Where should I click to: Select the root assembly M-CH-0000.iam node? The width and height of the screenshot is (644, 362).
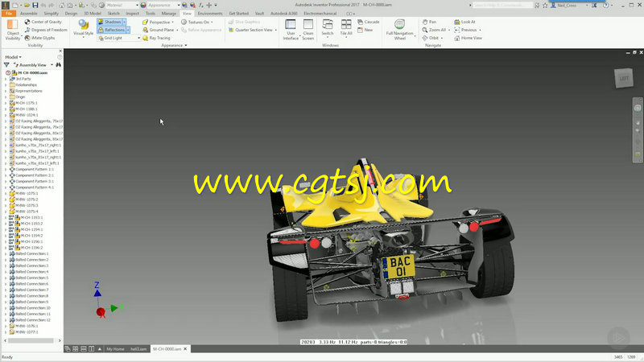(x=32, y=72)
